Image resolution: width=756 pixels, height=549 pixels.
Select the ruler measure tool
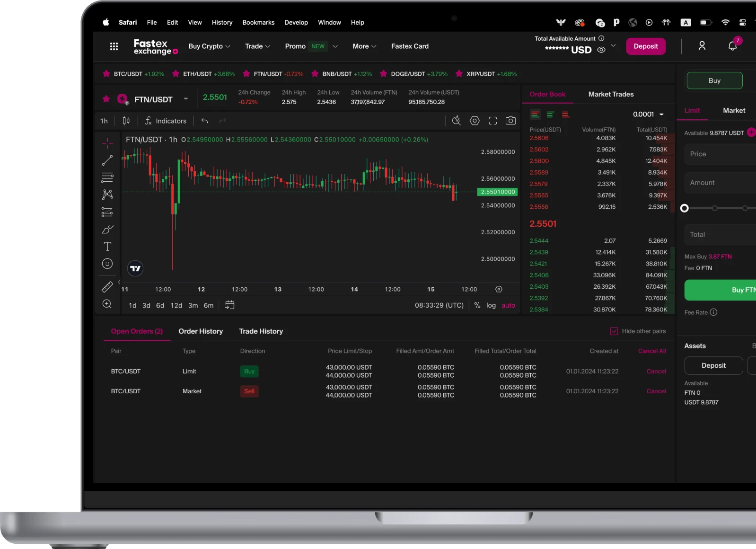107,287
